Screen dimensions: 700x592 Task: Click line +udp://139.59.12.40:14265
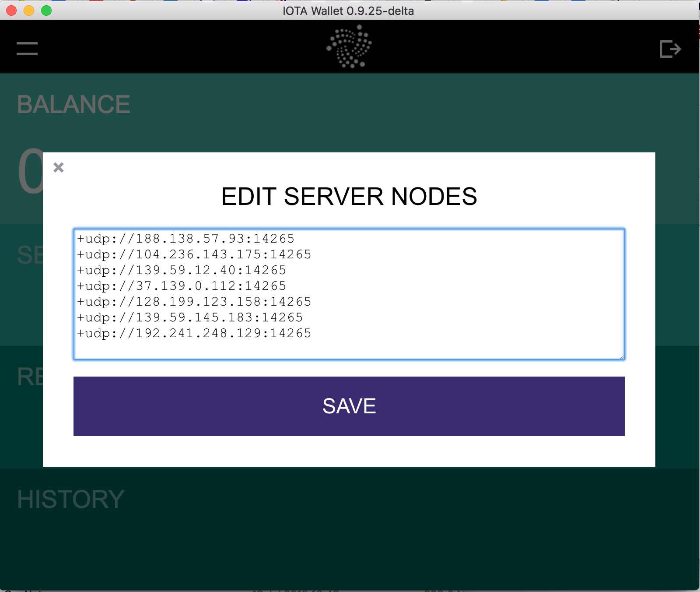(182, 270)
